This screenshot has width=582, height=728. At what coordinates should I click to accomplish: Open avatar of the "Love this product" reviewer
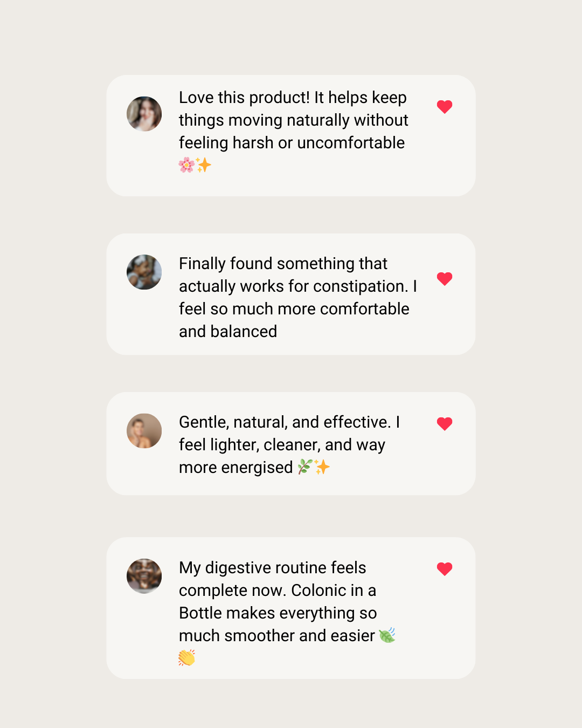(144, 114)
